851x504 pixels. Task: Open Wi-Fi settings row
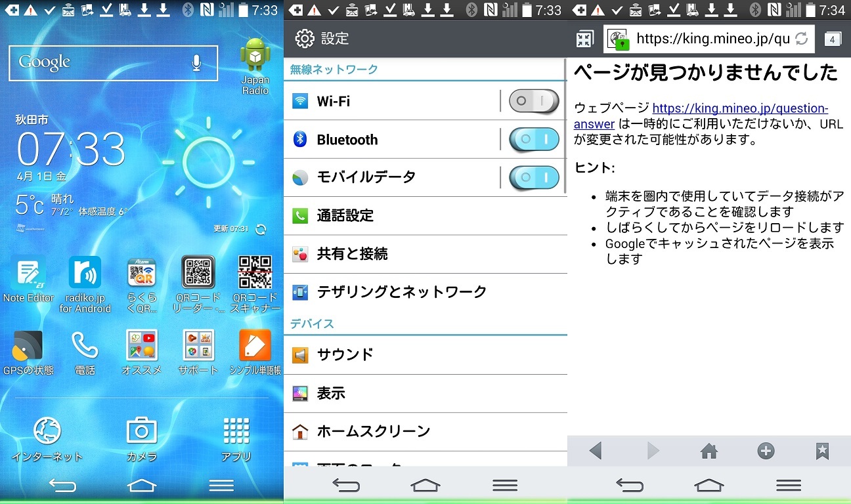pyautogui.click(x=425, y=101)
